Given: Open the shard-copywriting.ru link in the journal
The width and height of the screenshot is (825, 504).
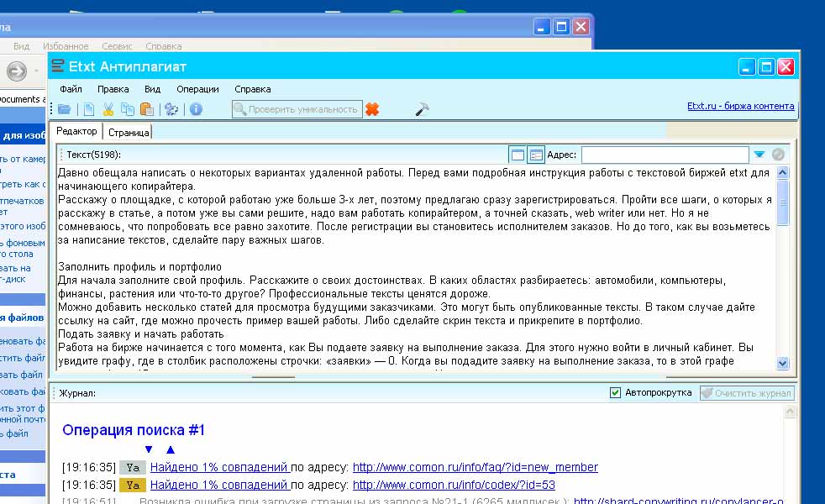Looking at the screenshot, I should pos(679,501).
